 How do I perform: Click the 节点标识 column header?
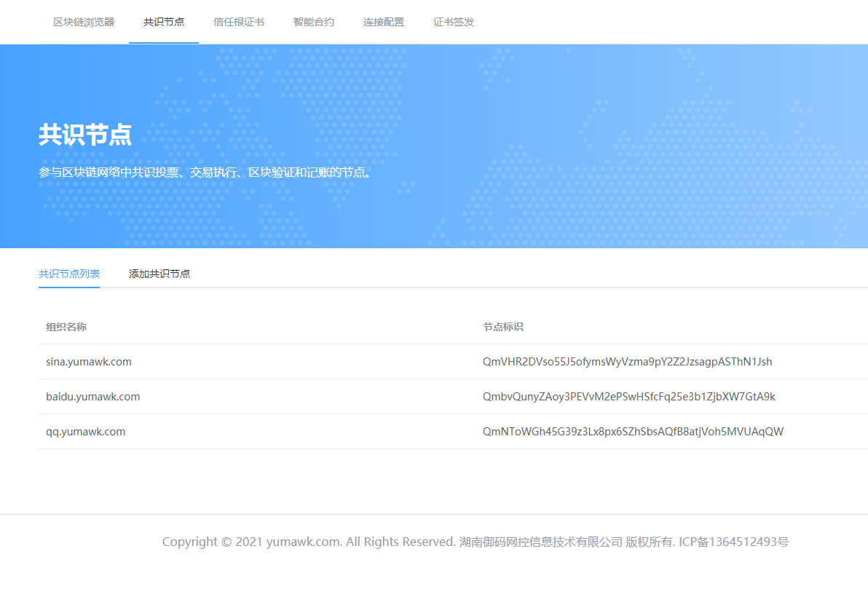pos(503,327)
